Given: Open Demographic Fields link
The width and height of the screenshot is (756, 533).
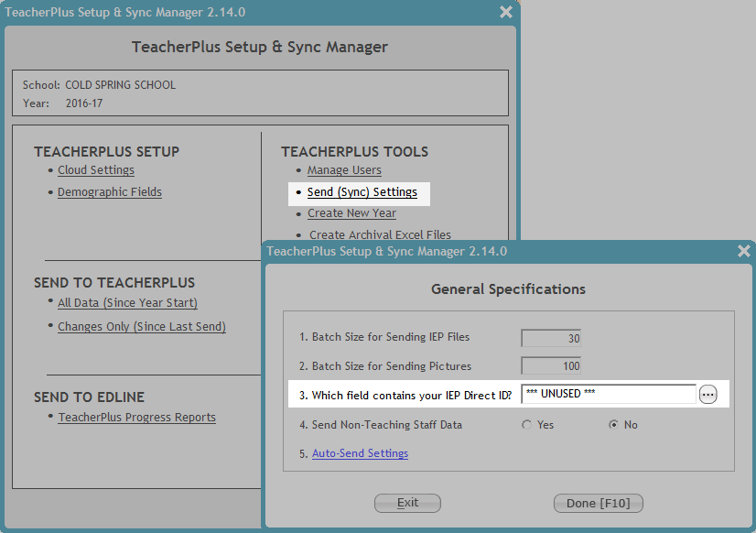Looking at the screenshot, I should pyautogui.click(x=110, y=192).
